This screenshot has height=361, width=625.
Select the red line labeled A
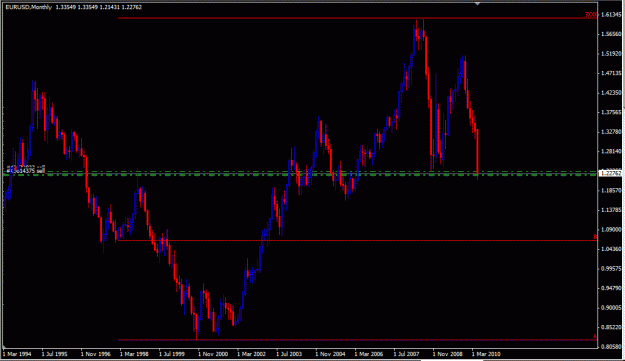pos(357,339)
